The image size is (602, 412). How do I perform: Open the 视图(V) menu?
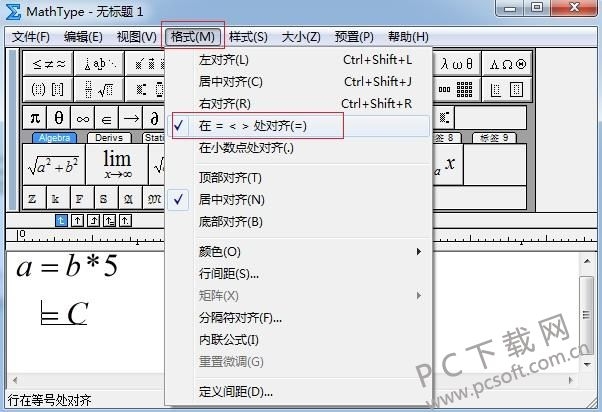tap(137, 37)
